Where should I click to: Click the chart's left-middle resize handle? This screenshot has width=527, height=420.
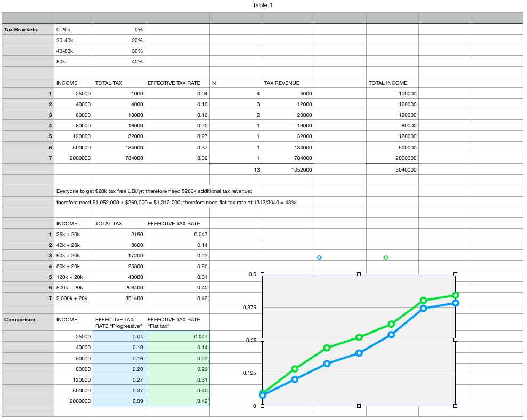pos(262,340)
